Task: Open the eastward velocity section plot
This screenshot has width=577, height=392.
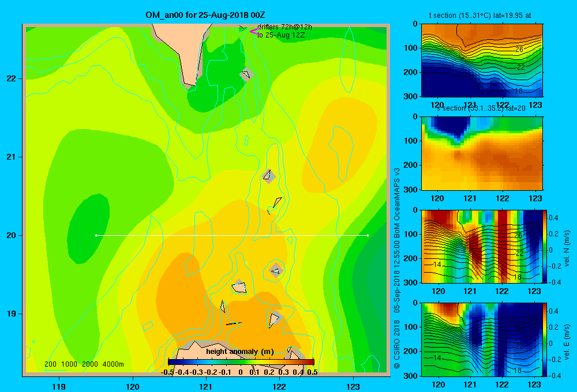Action: tap(482, 340)
